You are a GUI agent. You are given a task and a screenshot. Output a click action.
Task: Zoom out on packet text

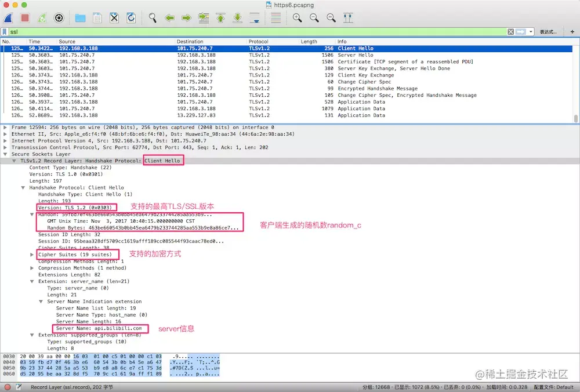coord(314,18)
